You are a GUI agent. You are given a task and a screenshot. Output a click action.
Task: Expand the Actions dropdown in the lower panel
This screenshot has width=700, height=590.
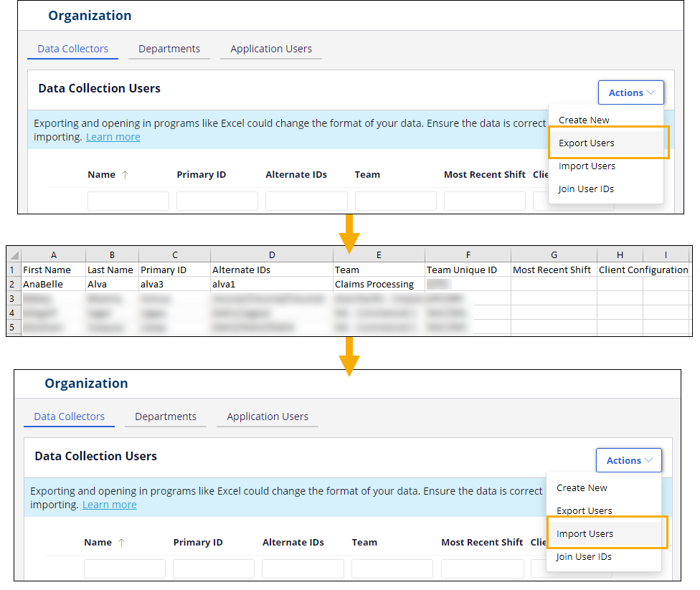point(628,460)
